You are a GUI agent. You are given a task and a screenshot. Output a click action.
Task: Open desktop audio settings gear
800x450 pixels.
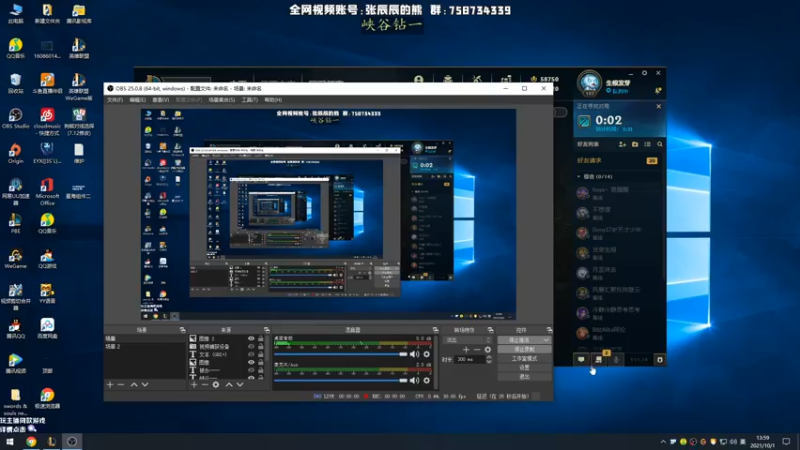click(427, 354)
